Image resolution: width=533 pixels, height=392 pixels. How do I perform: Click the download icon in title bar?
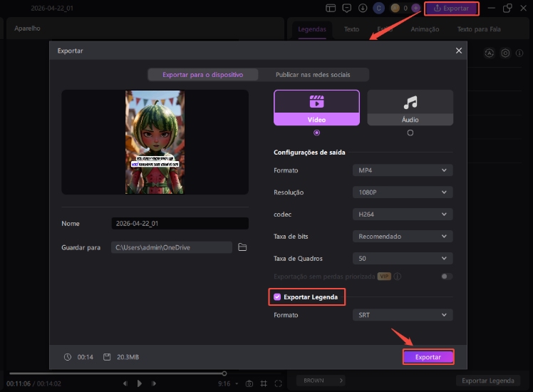point(363,9)
